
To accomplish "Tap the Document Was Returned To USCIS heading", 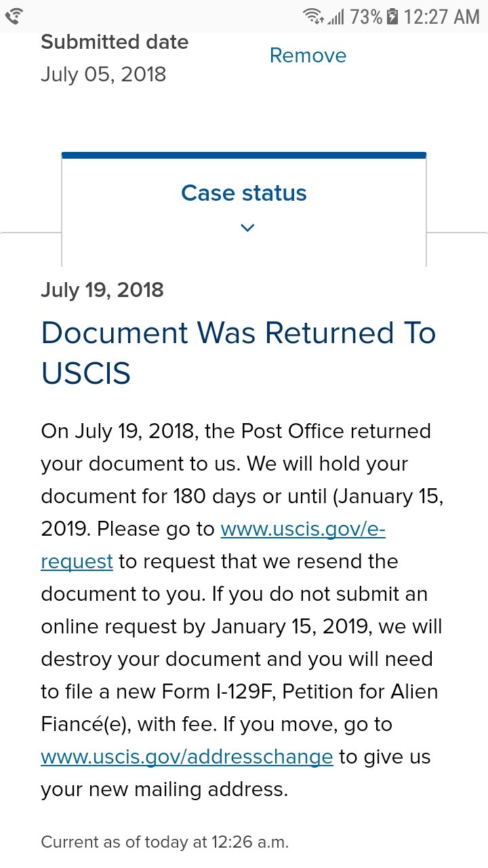I will (x=238, y=353).
